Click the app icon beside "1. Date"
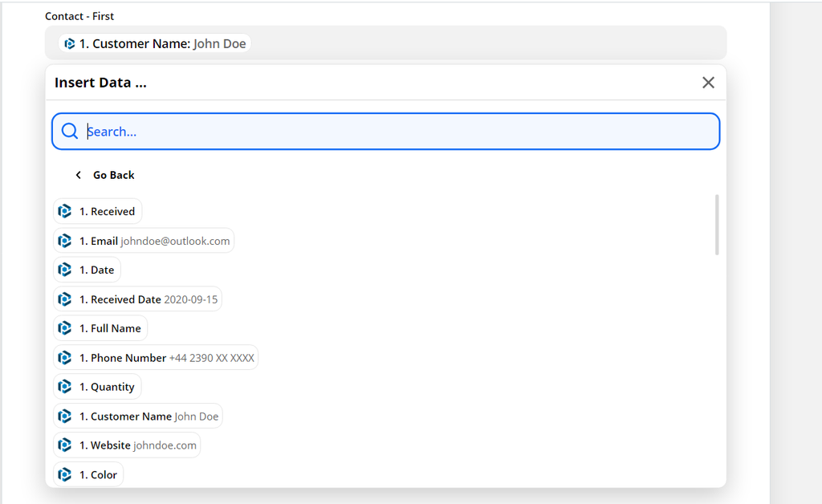Image resolution: width=822 pixels, height=504 pixels. click(x=65, y=270)
